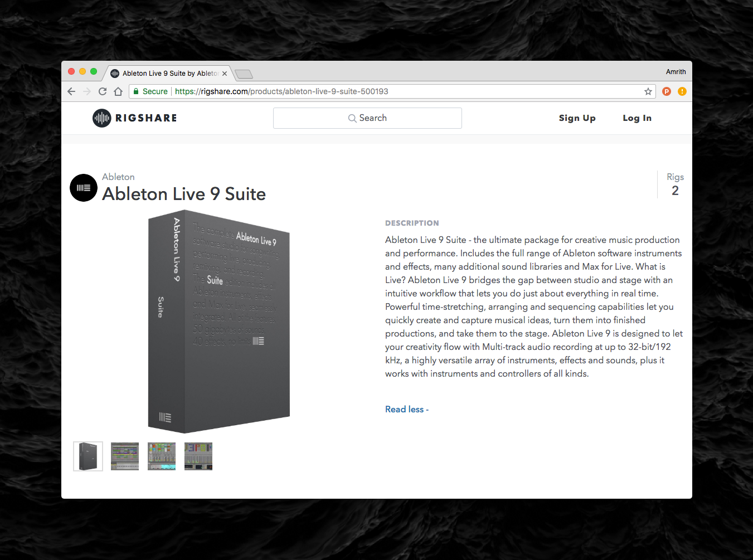Open the Sign Up page
The image size is (753, 560).
click(x=577, y=118)
